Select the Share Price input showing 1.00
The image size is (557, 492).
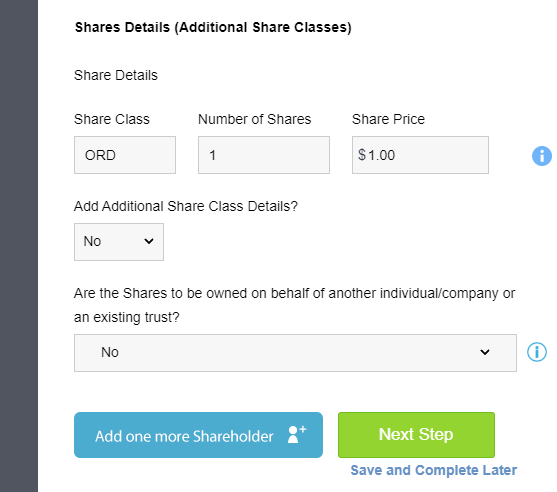tap(420, 155)
